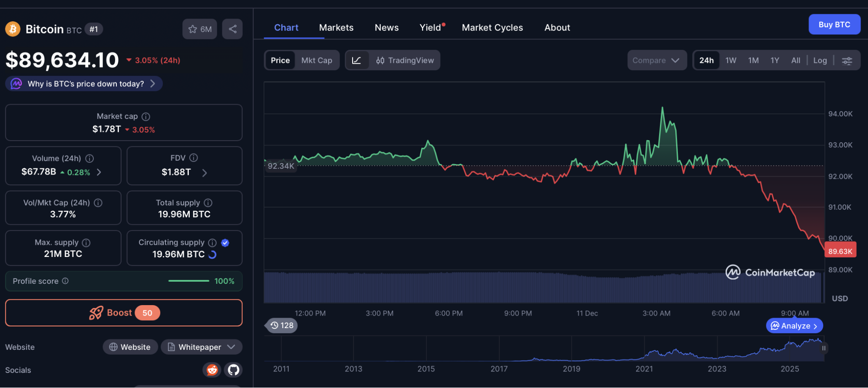Select the line chart icon view
The image size is (868, 388).
(x=356, y=60)
